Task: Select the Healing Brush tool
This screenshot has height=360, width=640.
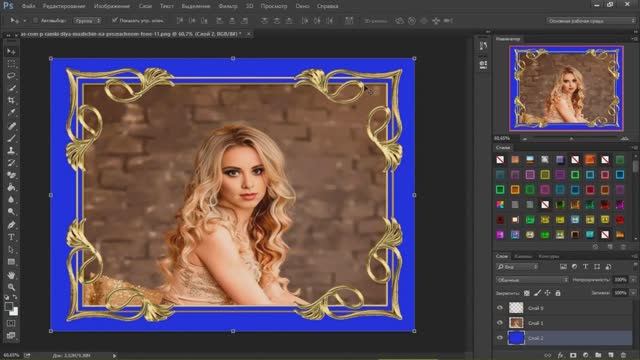Action: pos(11,126)
